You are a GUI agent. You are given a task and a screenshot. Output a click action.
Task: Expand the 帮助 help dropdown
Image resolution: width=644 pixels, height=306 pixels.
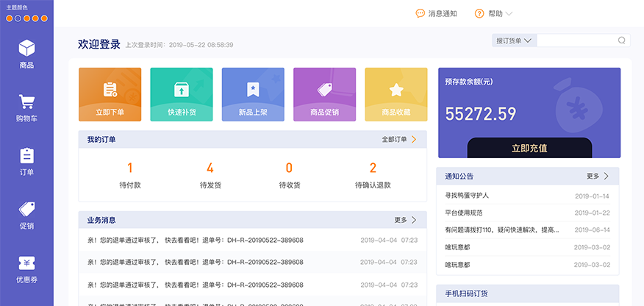pyautogui.click(x=494, y=13)
